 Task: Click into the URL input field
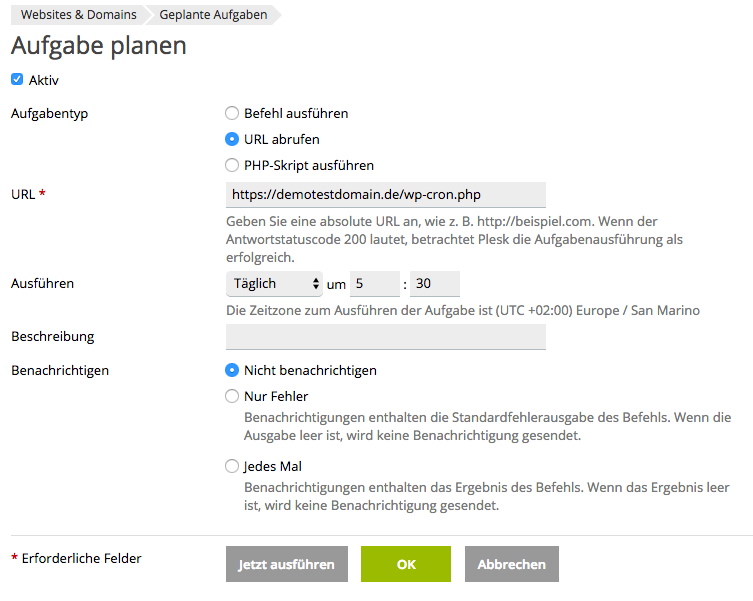pos(386,195)
